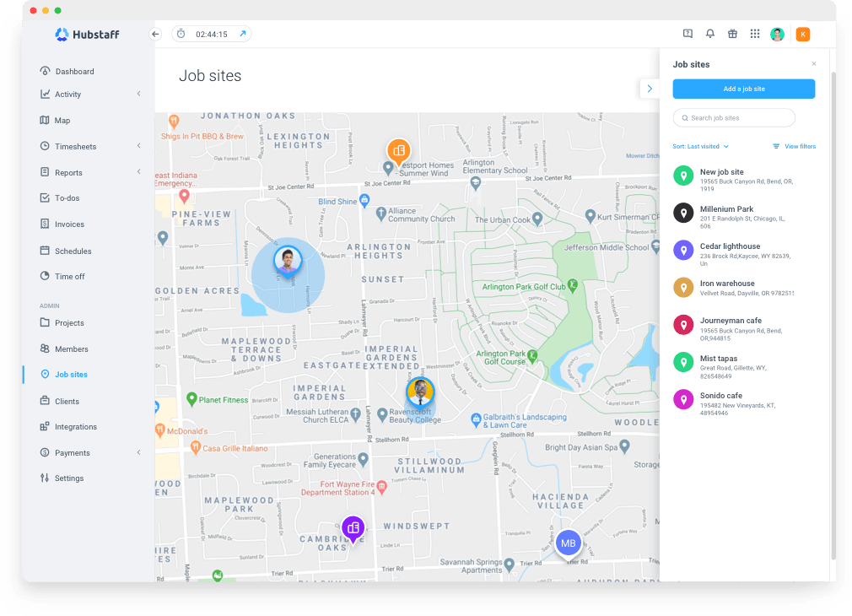Click the Add a job site button
The image size is (852, 616).
point(743,89)
